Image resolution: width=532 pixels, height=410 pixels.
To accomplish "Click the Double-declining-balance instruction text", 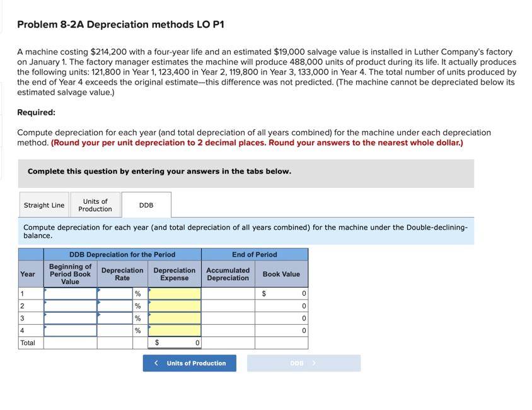I will coord(245,231).
